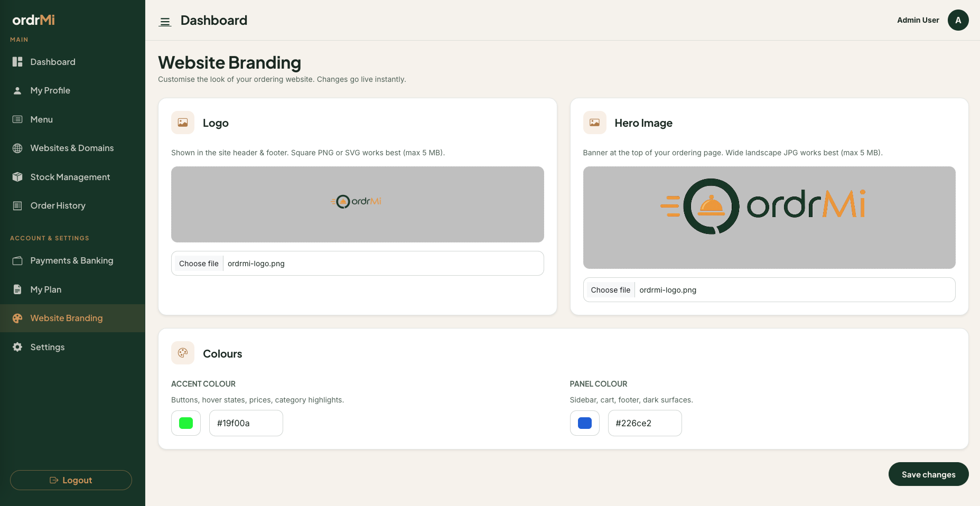Open Settings from sidebar
This screenshot has width=980, height=506.
pyautogui.click(x=72, y=347)
